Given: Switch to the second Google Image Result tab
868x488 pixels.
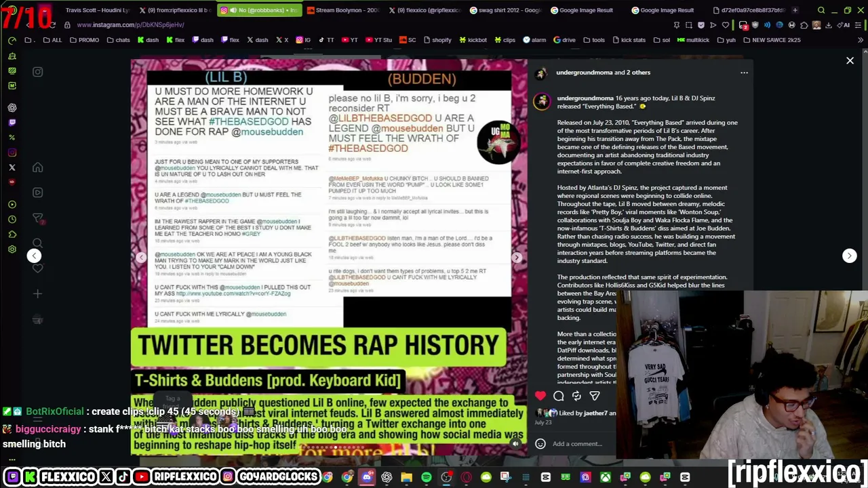Looking at the screenshot, I should coord(663,10).
